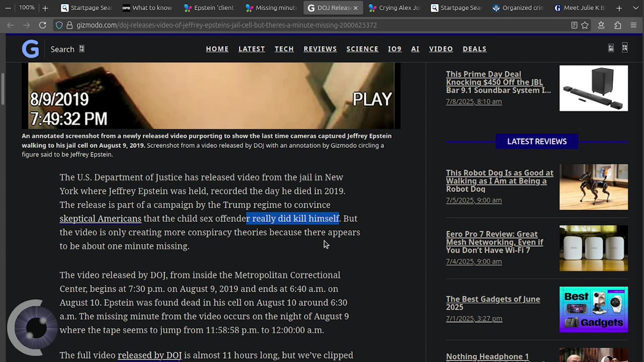
Task: Open JBL Bar 9.1 Soundbar deal article
Action: (x=499, y=82)
